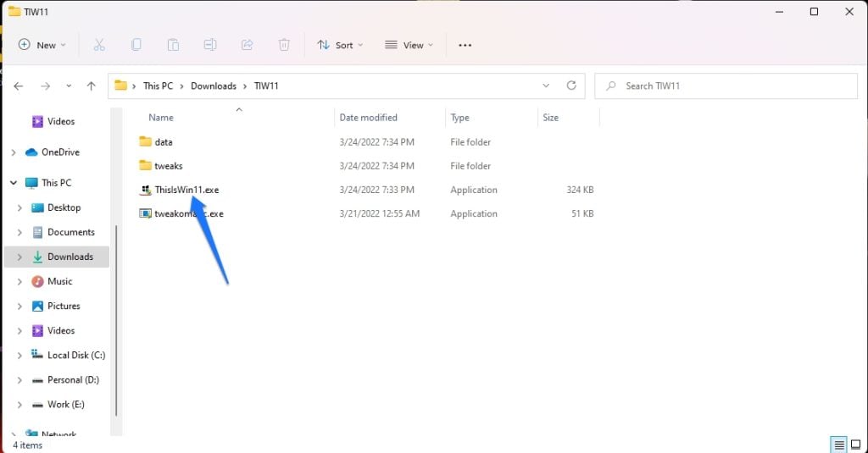Screen dimensions: 868x453
Task: Click the Local Disk (C:) drive icon
Action: pyautogui.click(x=37, y=355)
